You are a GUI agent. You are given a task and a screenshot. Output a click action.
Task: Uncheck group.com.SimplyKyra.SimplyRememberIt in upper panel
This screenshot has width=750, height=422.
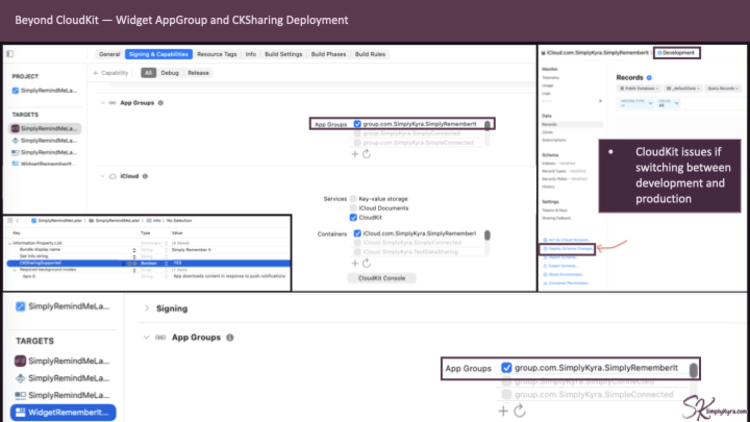[357, 124]
